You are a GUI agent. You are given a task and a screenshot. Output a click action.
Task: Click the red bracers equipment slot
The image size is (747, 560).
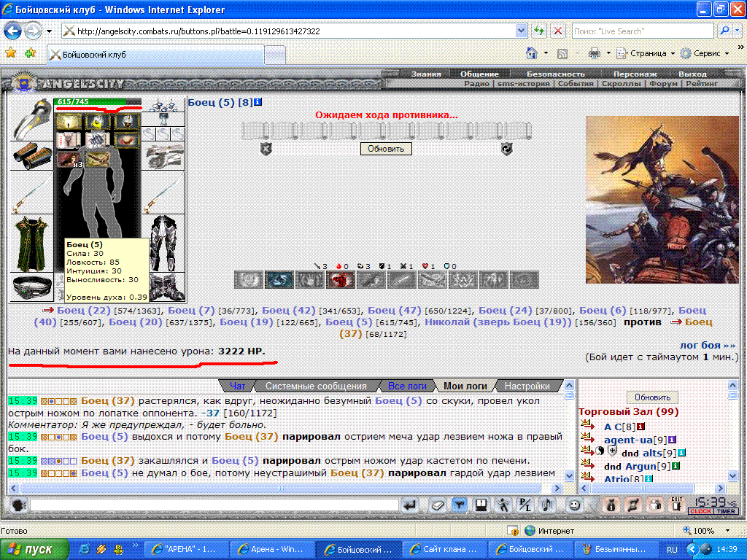[x=31, y=156]
